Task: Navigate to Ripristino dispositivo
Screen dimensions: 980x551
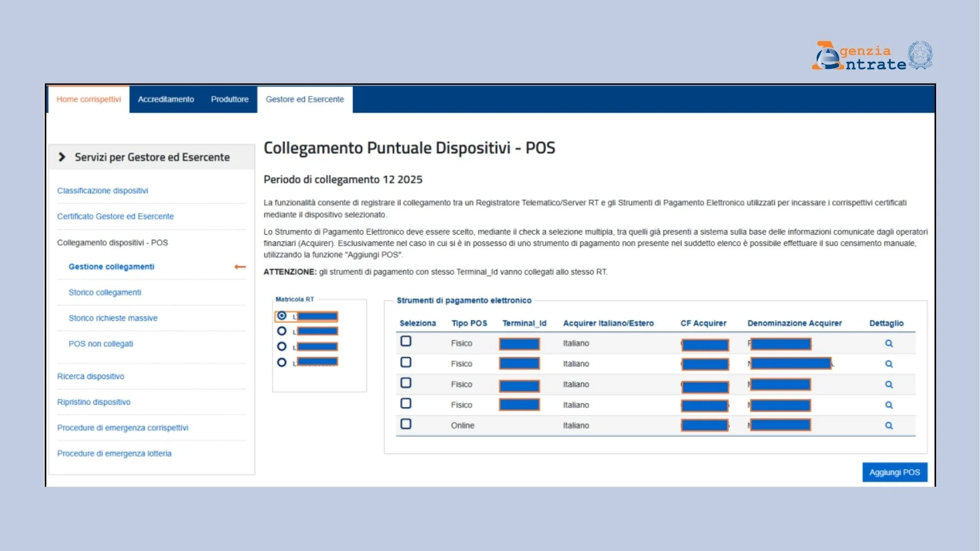Action: (93, 402)
